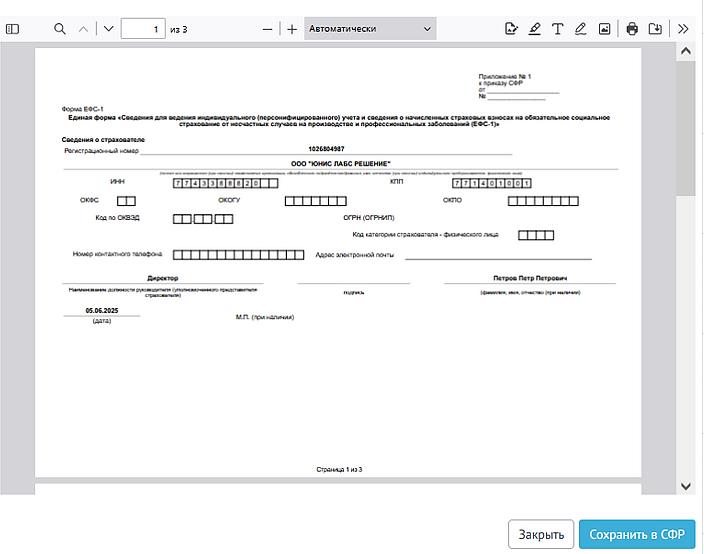
Task: Click the scrollbar down arrow
Action: coord(685,486)
